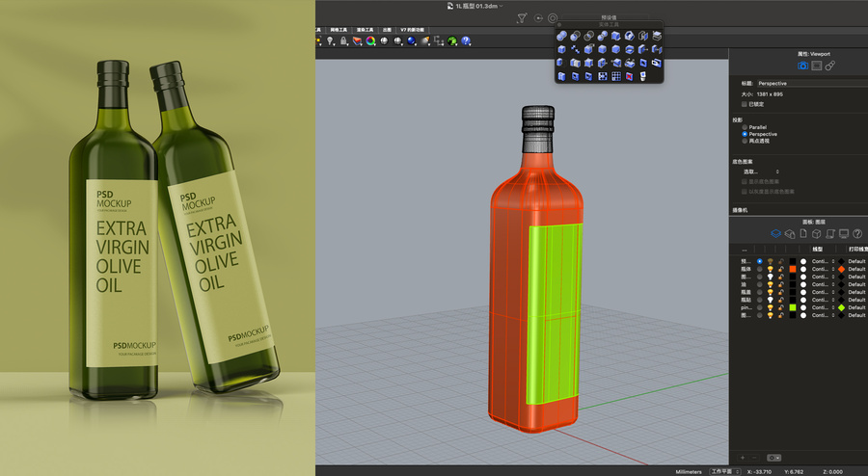Click the material circle of 瓶体 layer
The image size is (868, 476).
(803, 269)
